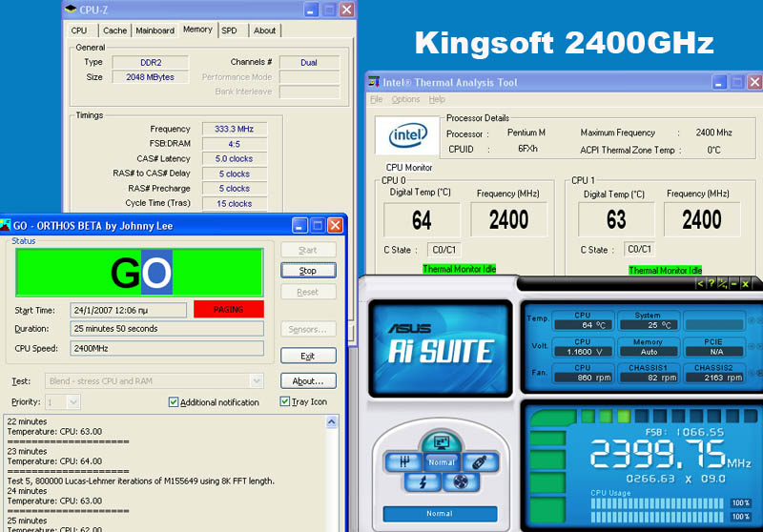The width and height of the screenshot is (763, 532).
Task: Click the overclock booster icon in AI Suite
Action: [x=480, y=462]
